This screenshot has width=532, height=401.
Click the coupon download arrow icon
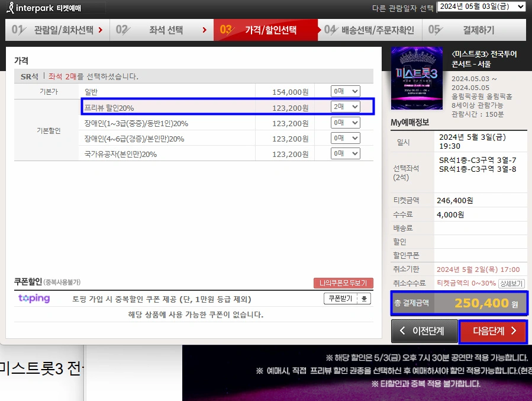tap(364, 299)
